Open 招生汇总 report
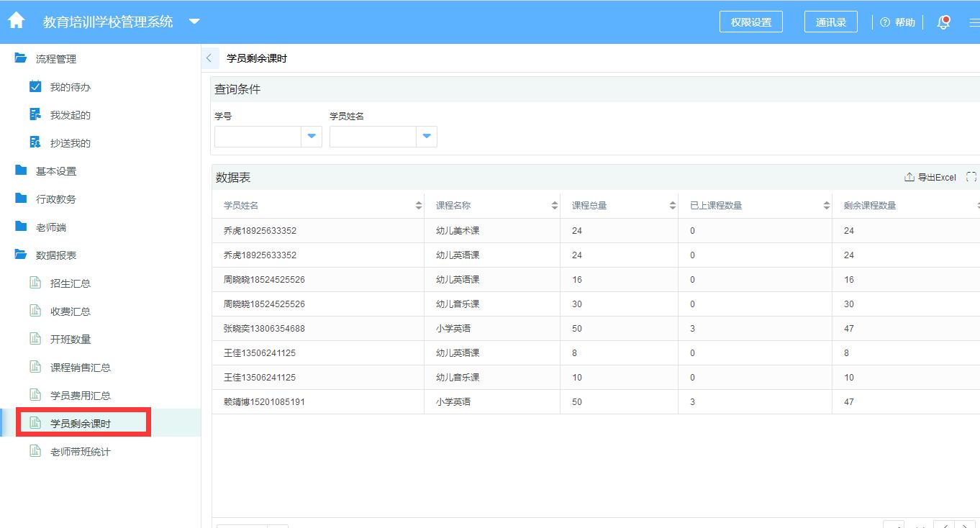The width and height of the screenshot is (980, 528). click(71, 283)
